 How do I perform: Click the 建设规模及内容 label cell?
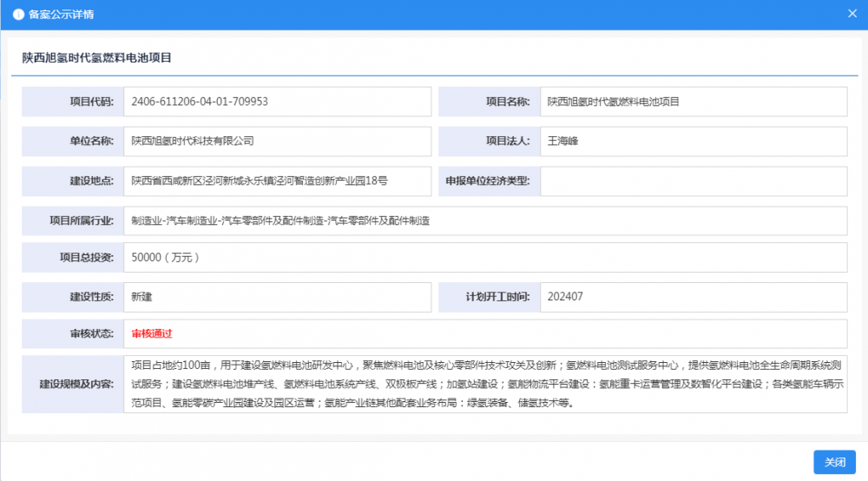[x=72, y=383]
